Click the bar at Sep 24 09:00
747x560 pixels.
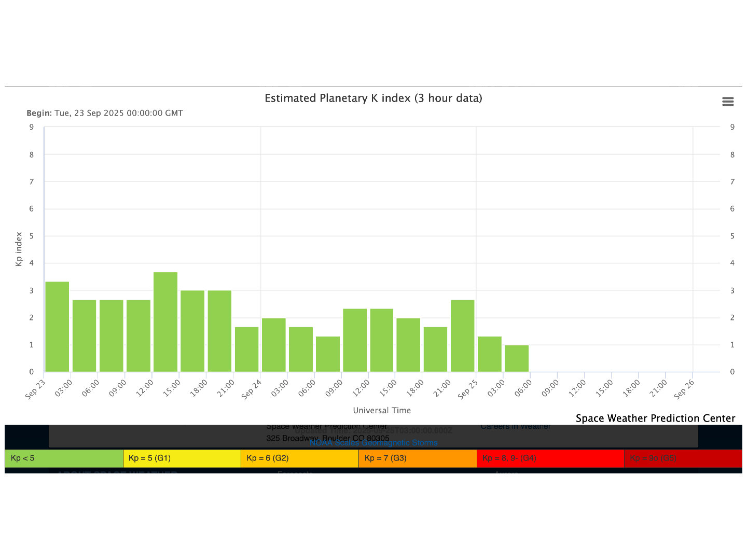(355, 340)
